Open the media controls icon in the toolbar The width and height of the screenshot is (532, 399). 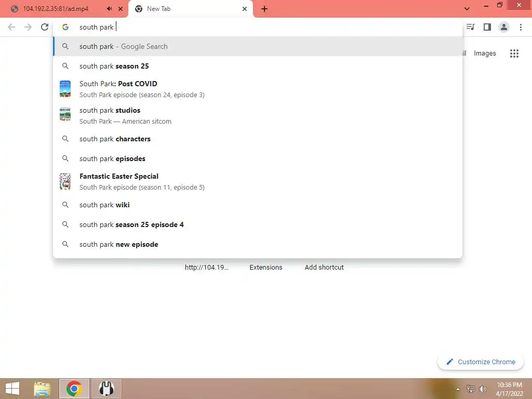coord(470,27)
